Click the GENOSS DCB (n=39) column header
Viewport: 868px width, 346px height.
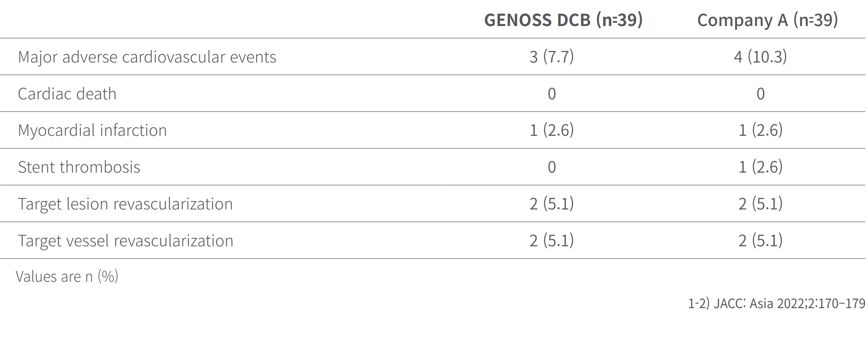[563, 20]
